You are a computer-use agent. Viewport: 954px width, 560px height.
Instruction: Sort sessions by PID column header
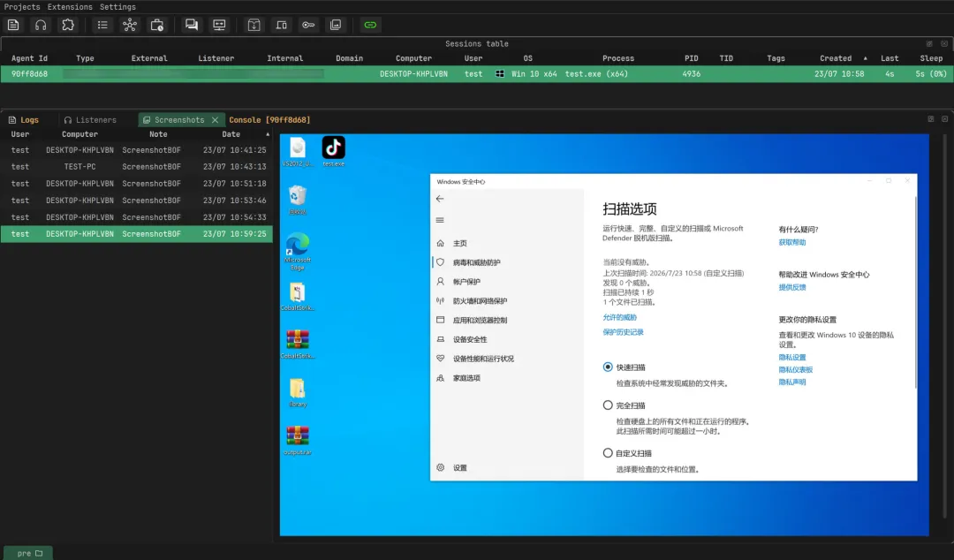coord(691,58)
